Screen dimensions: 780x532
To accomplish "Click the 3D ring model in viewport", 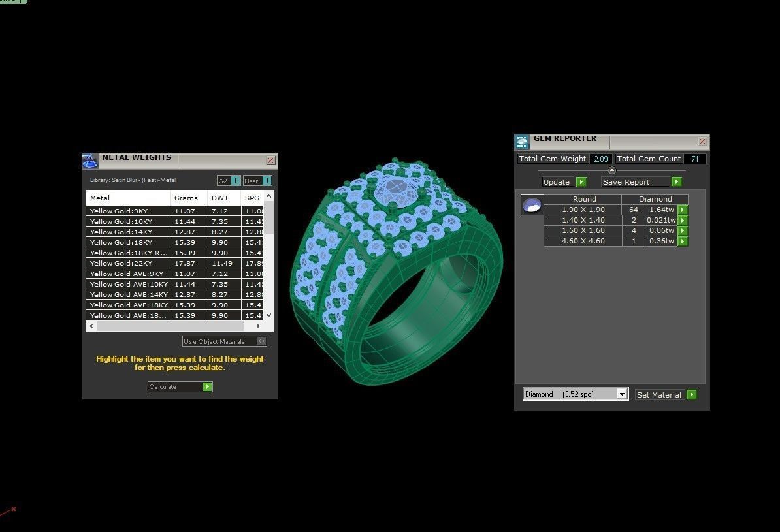I will [x=397, y=271].
